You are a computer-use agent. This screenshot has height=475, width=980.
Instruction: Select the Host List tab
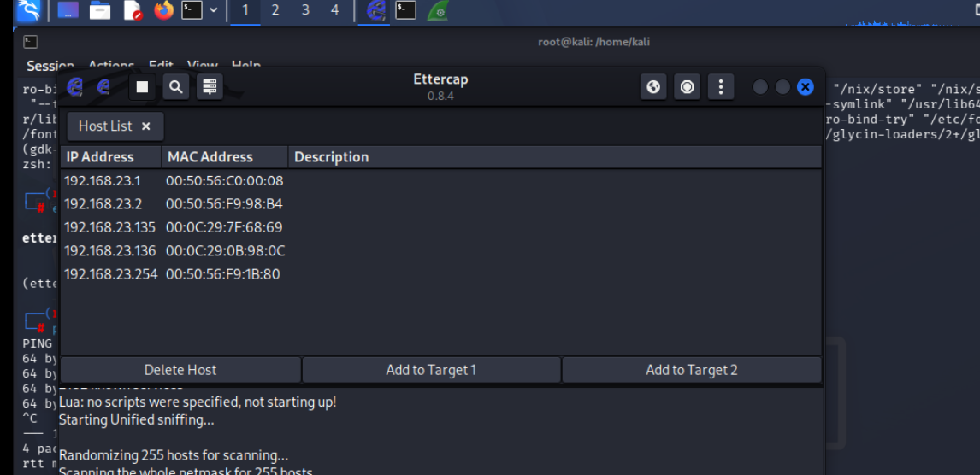coord(115,126)
